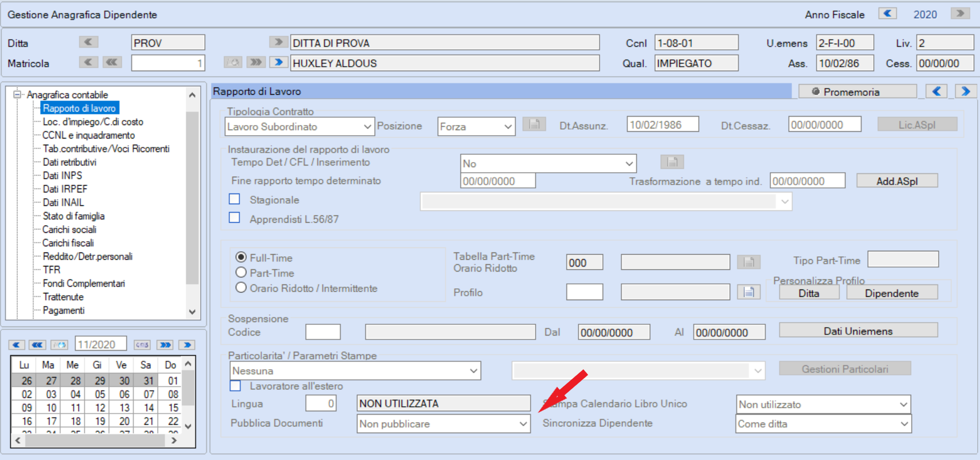Click the Promemoria button
The height and width of the screenshot is (460, 980).
pyautogui.click(x=858, y=91)
